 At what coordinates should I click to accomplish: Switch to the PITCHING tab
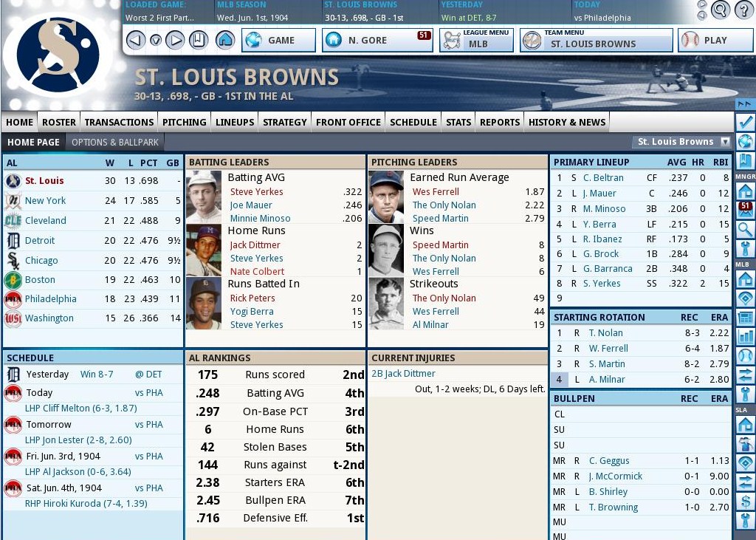(x=184, y=122)
